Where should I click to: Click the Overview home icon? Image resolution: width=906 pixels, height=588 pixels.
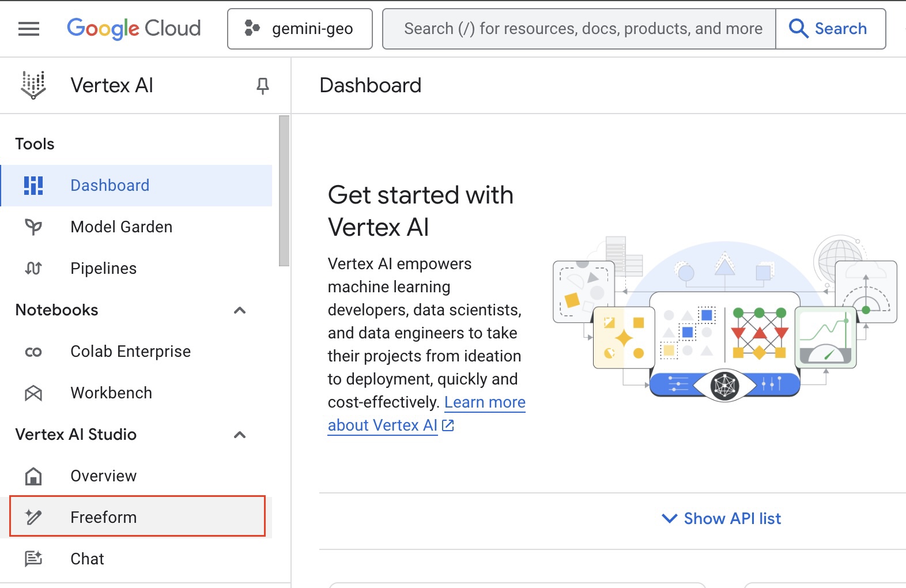point(33,476)
